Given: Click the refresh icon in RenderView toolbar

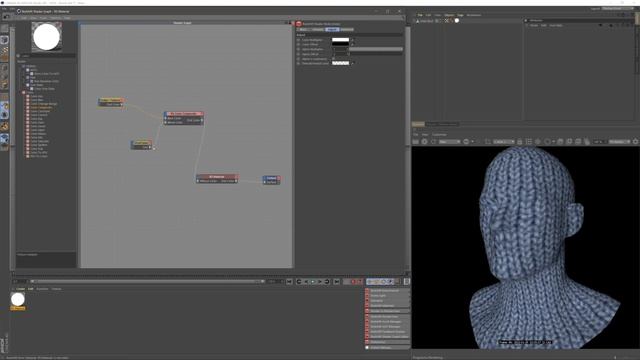Looking at the screenshot, I should 433,142.
